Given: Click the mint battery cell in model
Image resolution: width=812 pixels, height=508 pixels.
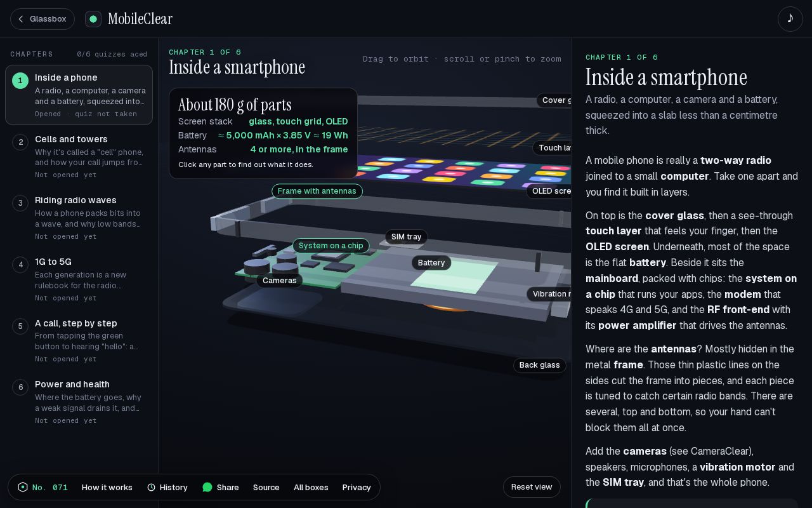Looking at the screenshot, I should coord(453,277).
